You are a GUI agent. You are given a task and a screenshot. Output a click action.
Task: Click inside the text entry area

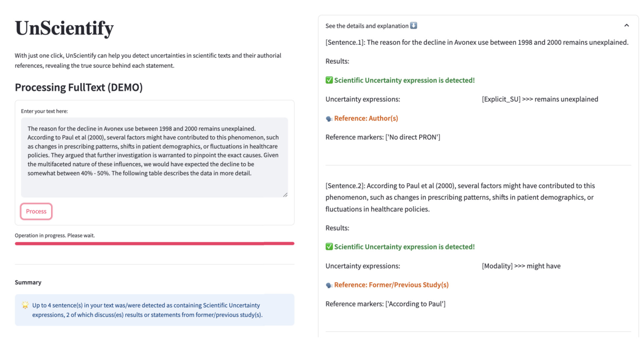[154, 157]
